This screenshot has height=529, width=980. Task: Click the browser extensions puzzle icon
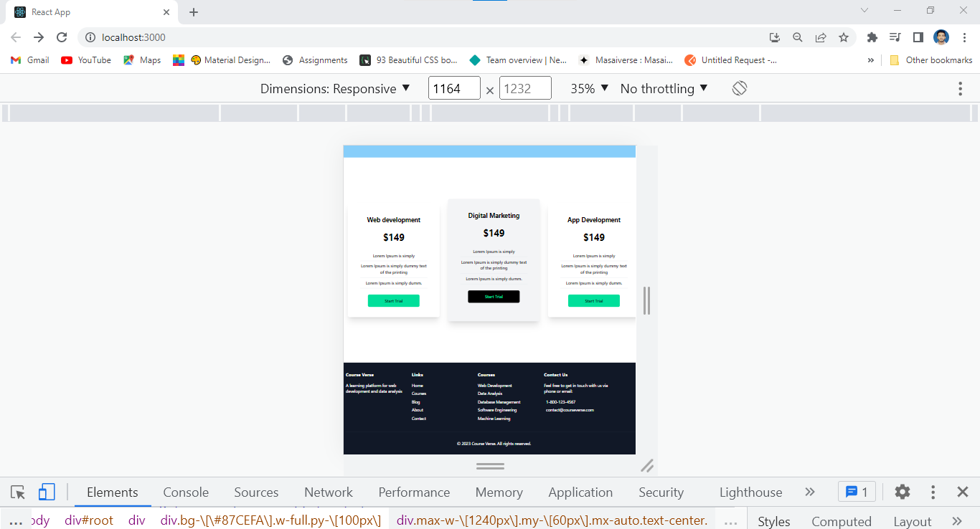pyautogui.click(x=872, y=37)
